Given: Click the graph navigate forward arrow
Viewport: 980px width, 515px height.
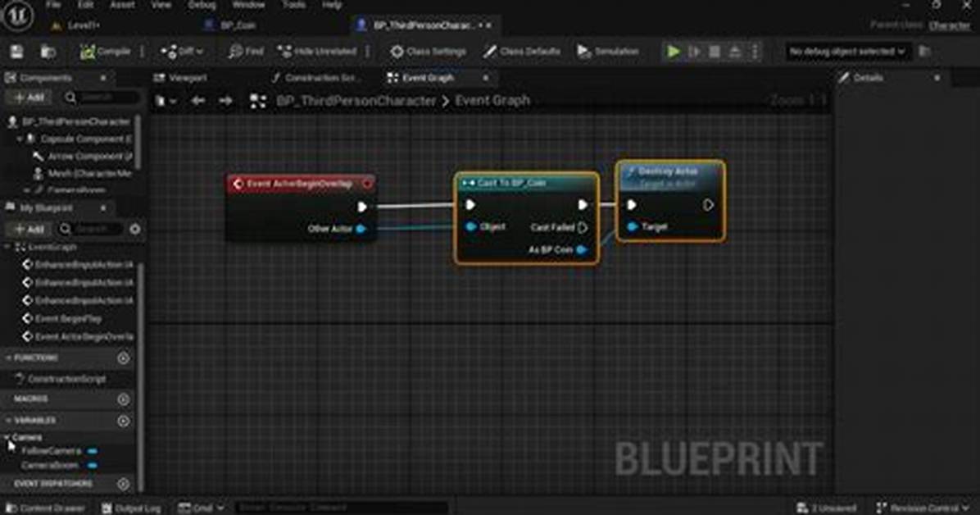Looking at the screenshot, I should click(225, 101).
